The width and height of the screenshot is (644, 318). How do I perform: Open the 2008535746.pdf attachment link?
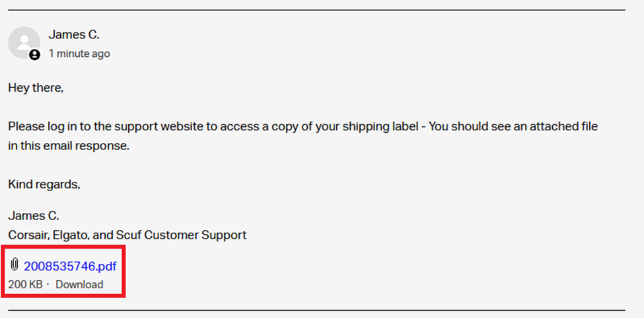tap(70, 266)
